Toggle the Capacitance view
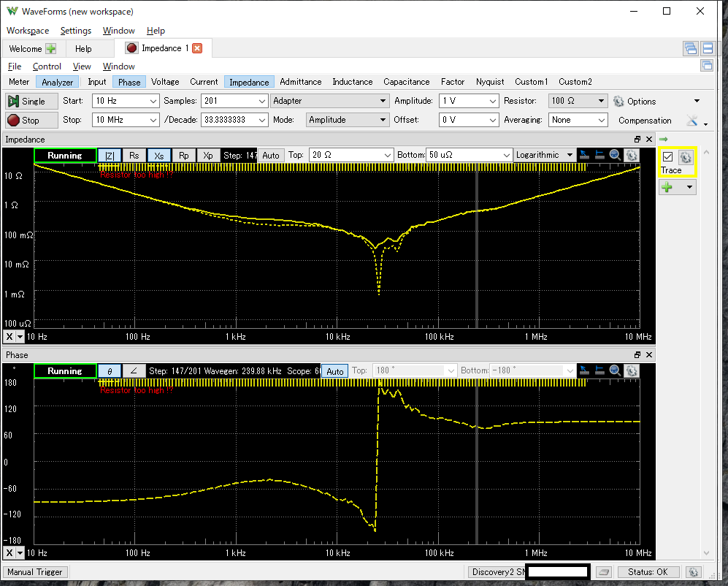Viewport: 728px width, 586px height. 406,82
